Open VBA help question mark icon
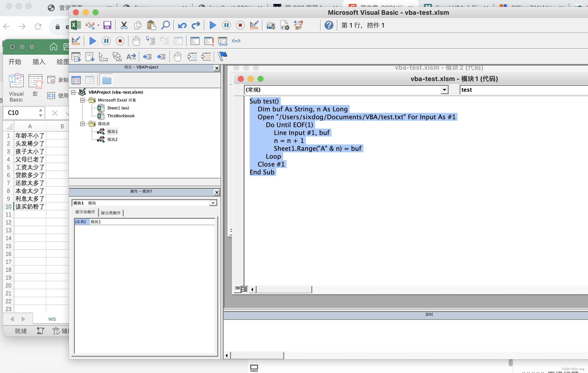Screen dimensions: 588x373 (x=329, y=25)
